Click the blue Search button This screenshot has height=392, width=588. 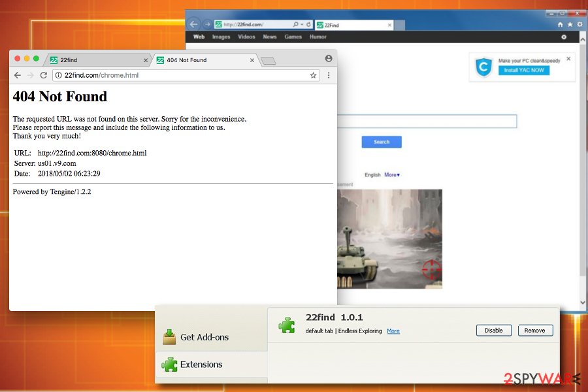(x=382, y=142)
